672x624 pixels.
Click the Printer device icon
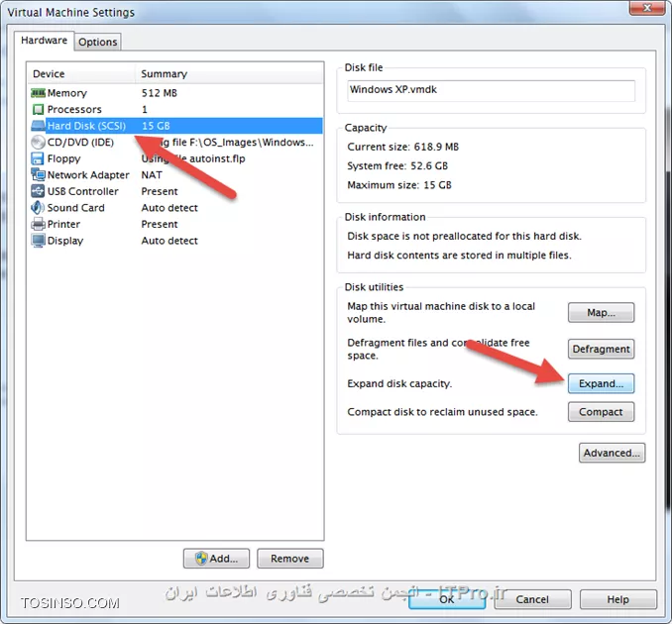(x=38, y=224)
